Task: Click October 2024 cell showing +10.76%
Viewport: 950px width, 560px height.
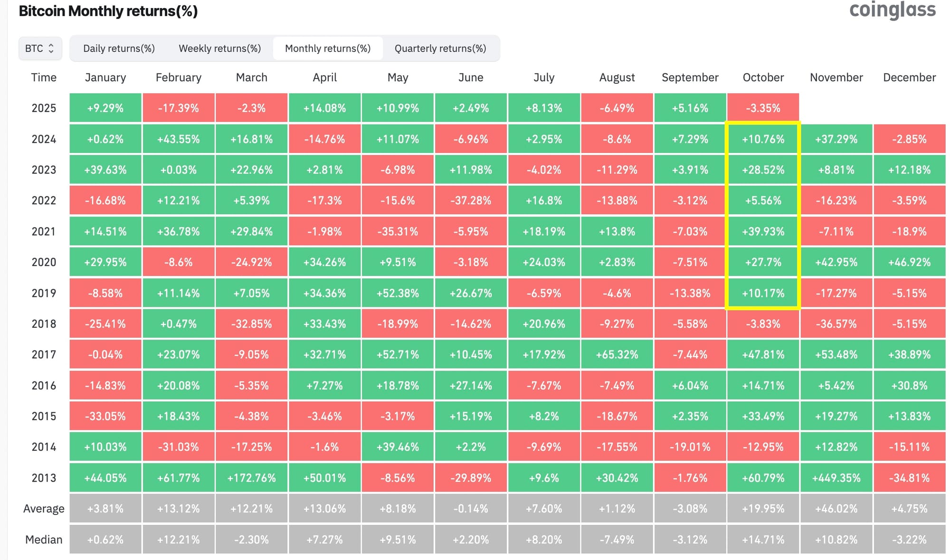Action: tap(763, 139)
